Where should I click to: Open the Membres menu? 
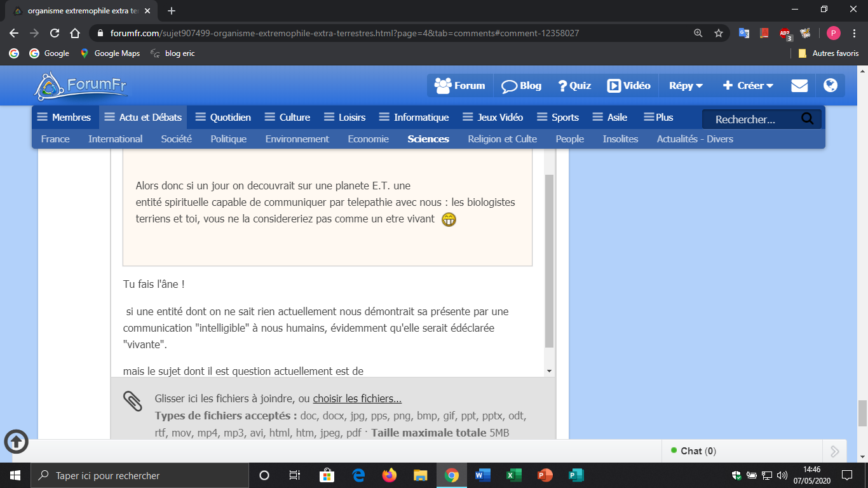pyautogui.click(x=64, y=117)
